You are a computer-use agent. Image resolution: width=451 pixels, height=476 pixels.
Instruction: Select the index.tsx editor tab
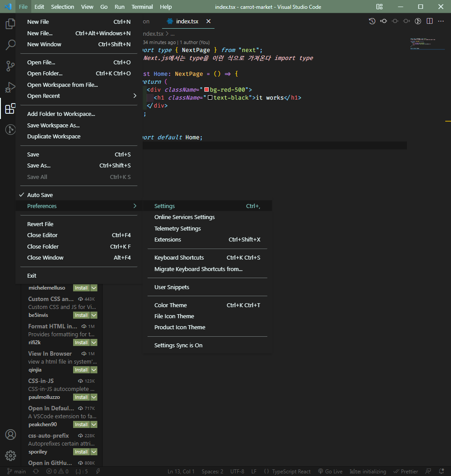(189, 21)
